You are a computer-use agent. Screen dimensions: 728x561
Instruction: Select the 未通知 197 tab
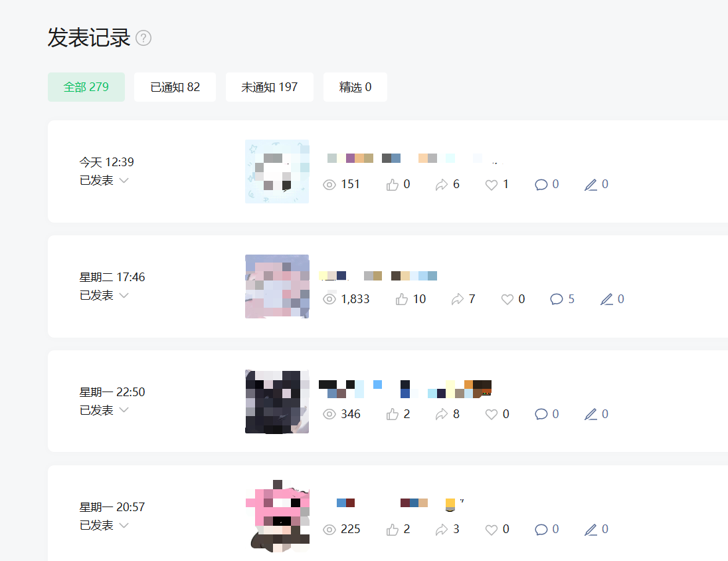(x=269, y=87)
